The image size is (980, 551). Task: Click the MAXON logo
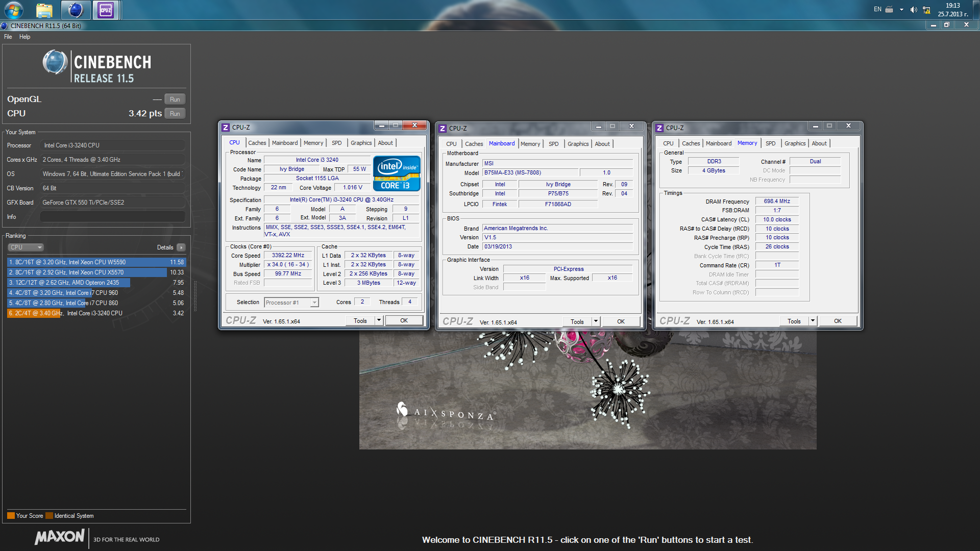click(x=59, y=537)
